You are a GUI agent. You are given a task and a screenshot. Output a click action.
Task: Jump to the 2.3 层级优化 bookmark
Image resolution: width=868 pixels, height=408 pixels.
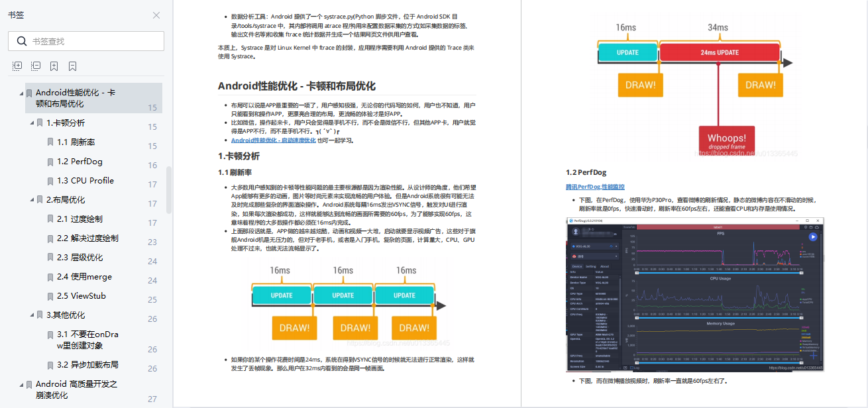coord(80,257)
